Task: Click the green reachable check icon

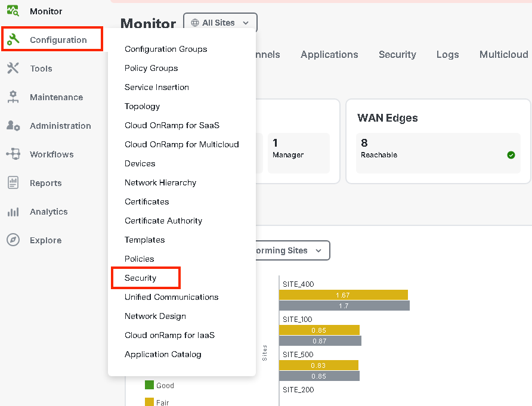Action: pos(511,155)
